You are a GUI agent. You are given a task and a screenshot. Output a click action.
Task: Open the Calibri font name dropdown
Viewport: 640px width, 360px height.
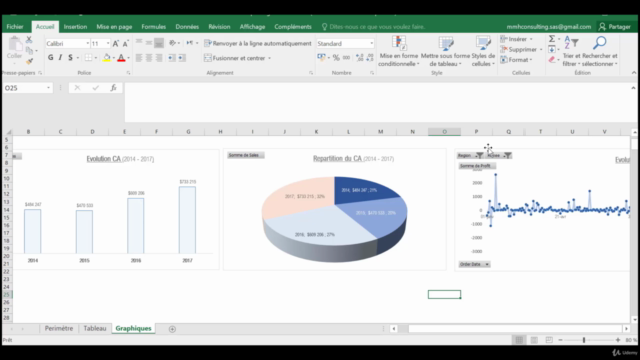87,44
